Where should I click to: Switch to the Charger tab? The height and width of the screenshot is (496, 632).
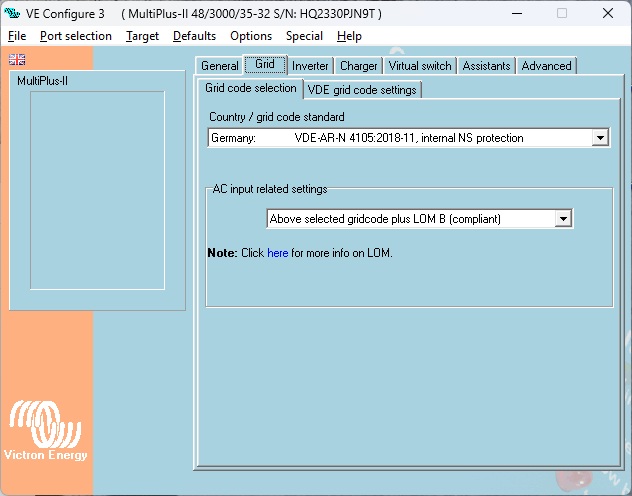358,66
